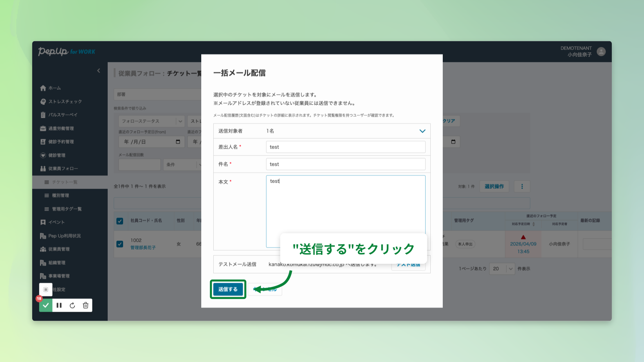
Task: Click the 過重労働管理 briefcase icon
Action: point(43,128)
